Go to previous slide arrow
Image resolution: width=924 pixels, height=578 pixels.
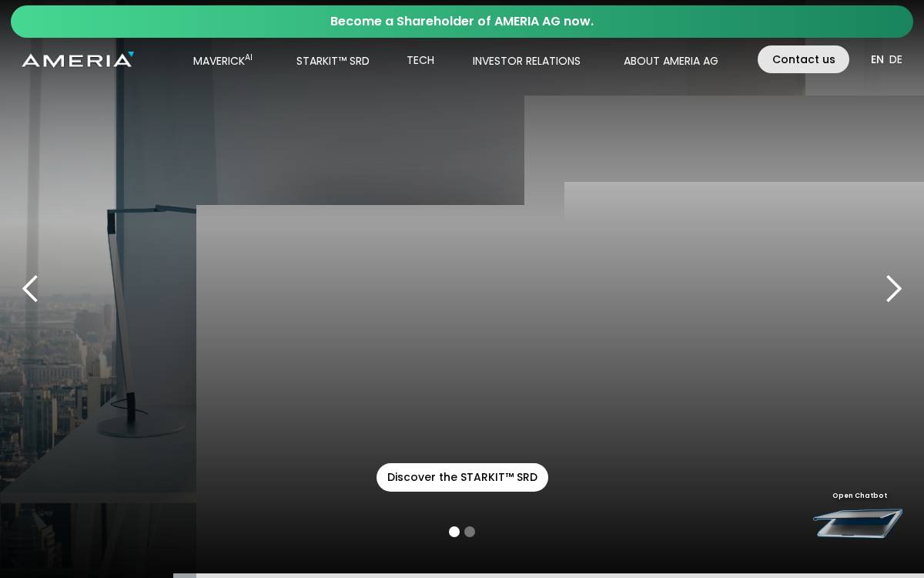click(x=30, y=289)
